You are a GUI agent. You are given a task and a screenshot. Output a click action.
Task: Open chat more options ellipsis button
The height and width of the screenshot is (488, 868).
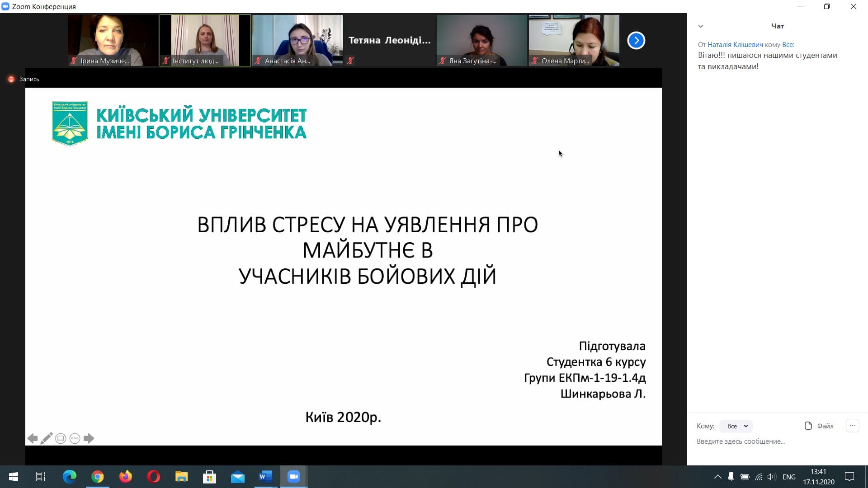[852, 426]
